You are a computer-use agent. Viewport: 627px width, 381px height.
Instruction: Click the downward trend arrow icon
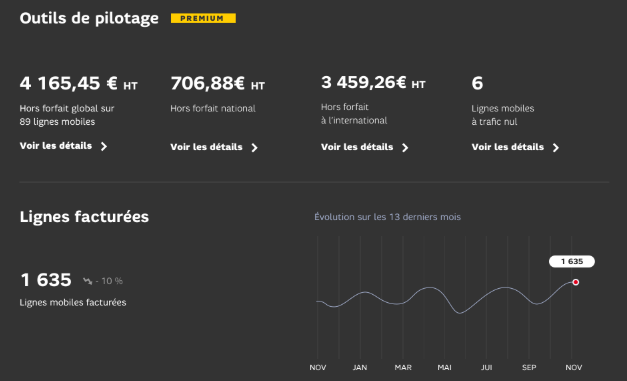(88, 281)
